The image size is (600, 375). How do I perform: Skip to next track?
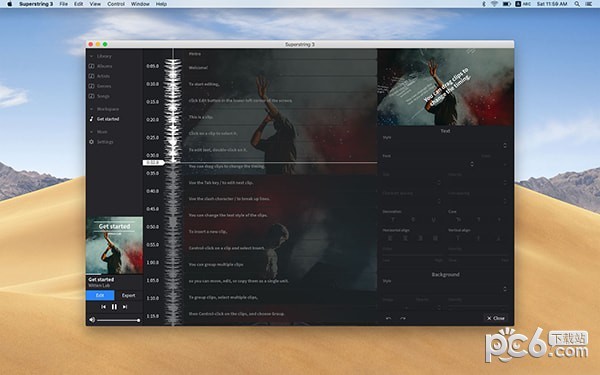point(125,307)
